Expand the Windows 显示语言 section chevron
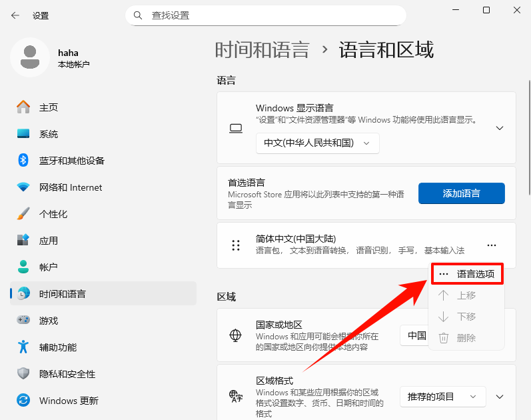 click(500, 128)
